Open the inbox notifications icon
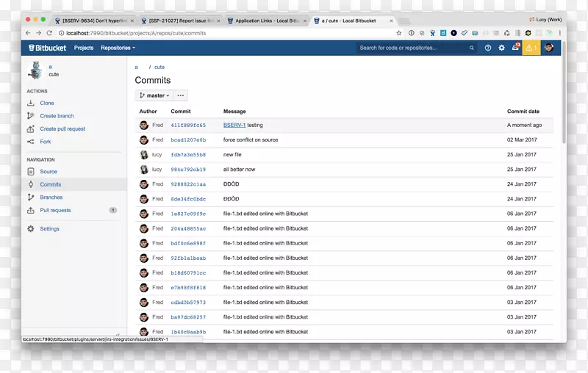 515,48
